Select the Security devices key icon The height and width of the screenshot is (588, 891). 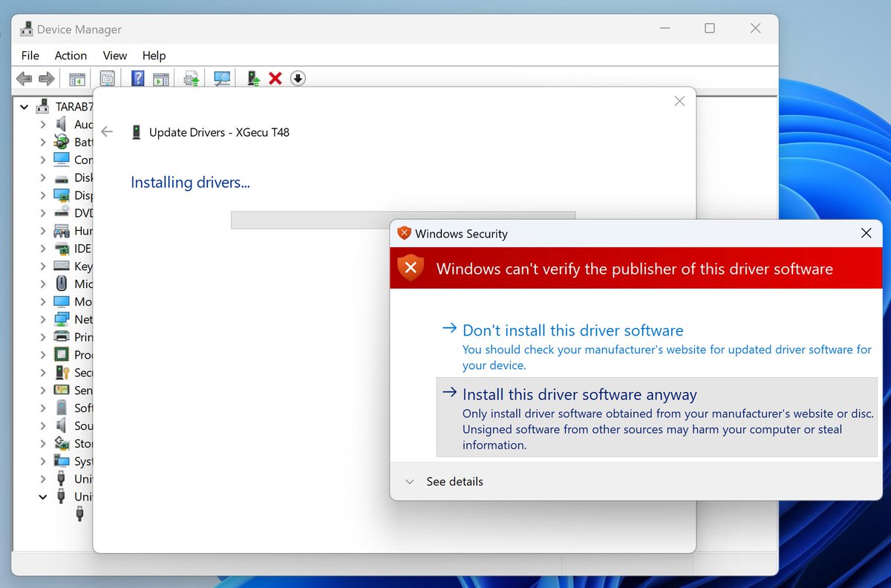pos(61,373)
